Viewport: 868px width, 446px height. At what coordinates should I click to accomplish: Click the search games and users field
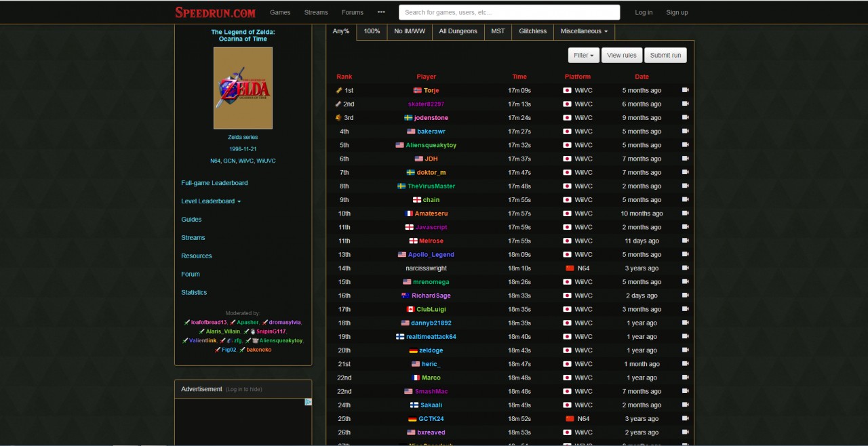click(509, 12)
